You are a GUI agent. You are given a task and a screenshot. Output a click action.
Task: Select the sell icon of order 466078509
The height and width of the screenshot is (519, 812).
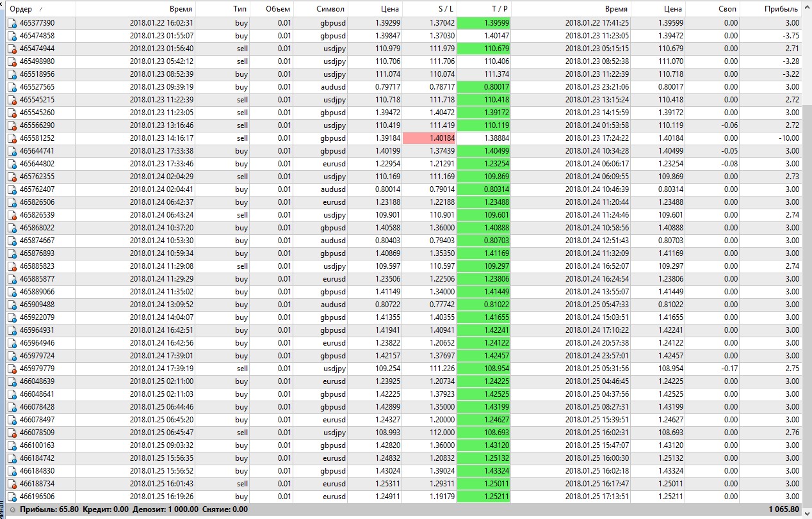tap(12, 433)
